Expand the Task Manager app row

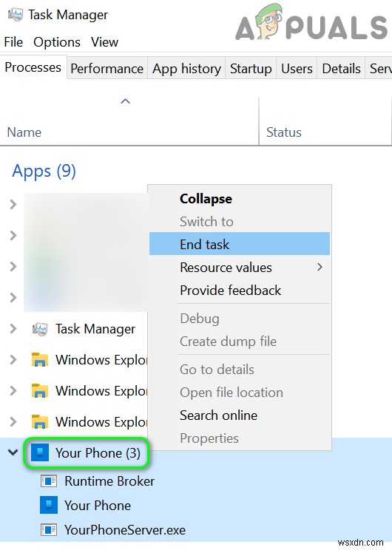pos(13,329)
